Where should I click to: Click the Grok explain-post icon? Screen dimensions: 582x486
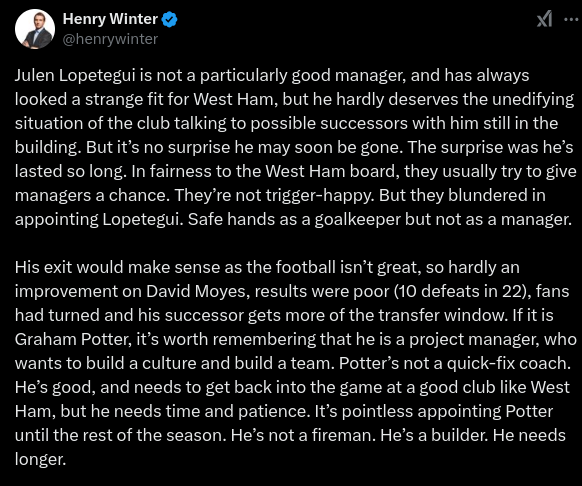coord(544,19)
